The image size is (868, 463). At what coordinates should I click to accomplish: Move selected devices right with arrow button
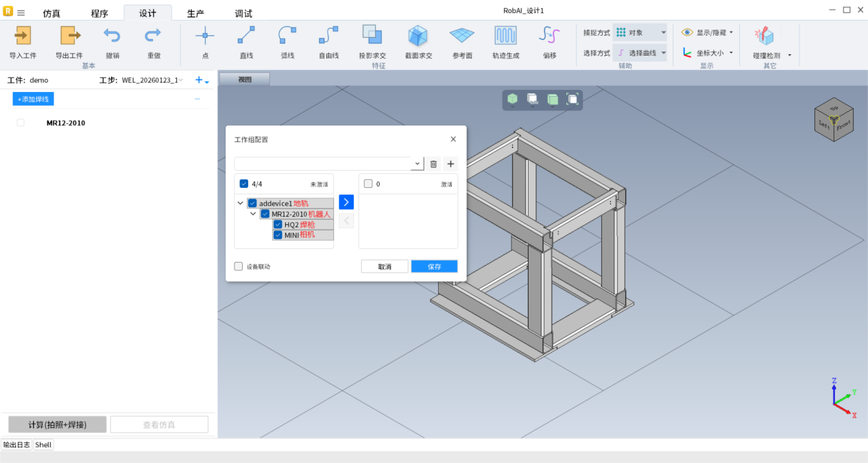pyautogui.click(x=346, y=202)
